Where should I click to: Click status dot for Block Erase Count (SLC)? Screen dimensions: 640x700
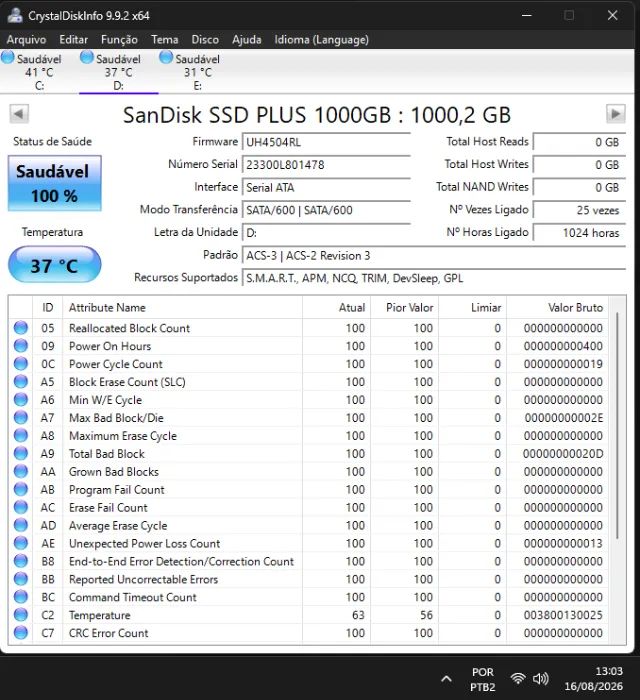(x=21, y=381)
